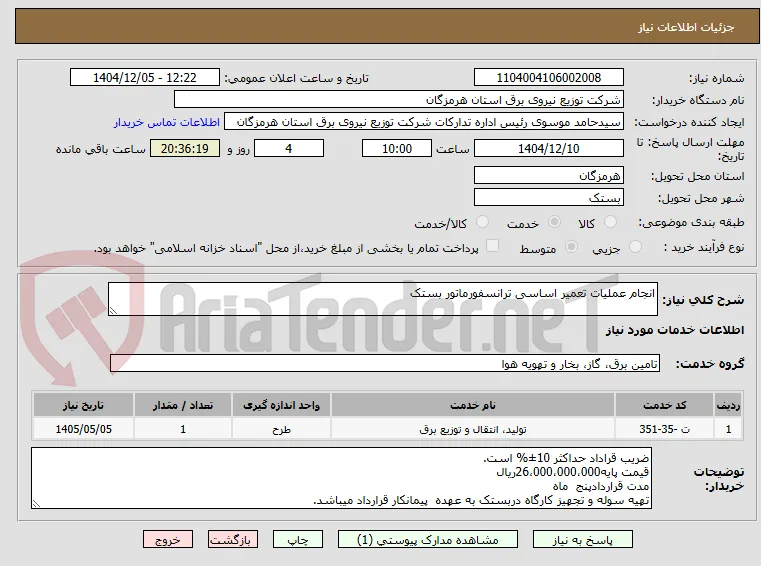Click the خروج exit button
This screenshot has height=566, width=761.
[168, 539]
